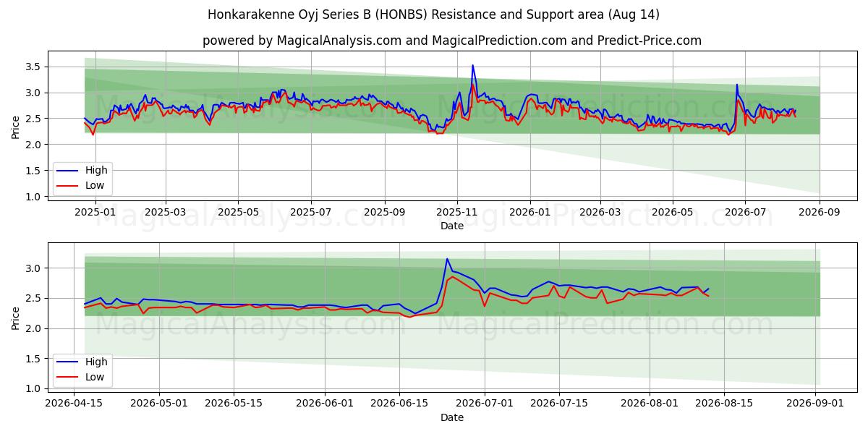The image size is (868, 434).
Task: Click the '2026-07' x-axis label
Action: (x=746, y=212)
